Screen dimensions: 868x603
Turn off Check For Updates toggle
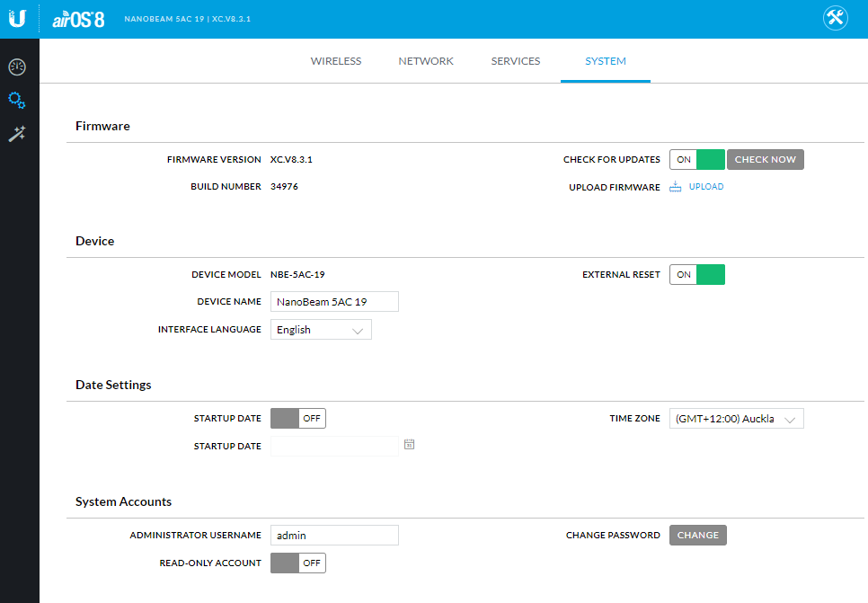pos(697,159)
